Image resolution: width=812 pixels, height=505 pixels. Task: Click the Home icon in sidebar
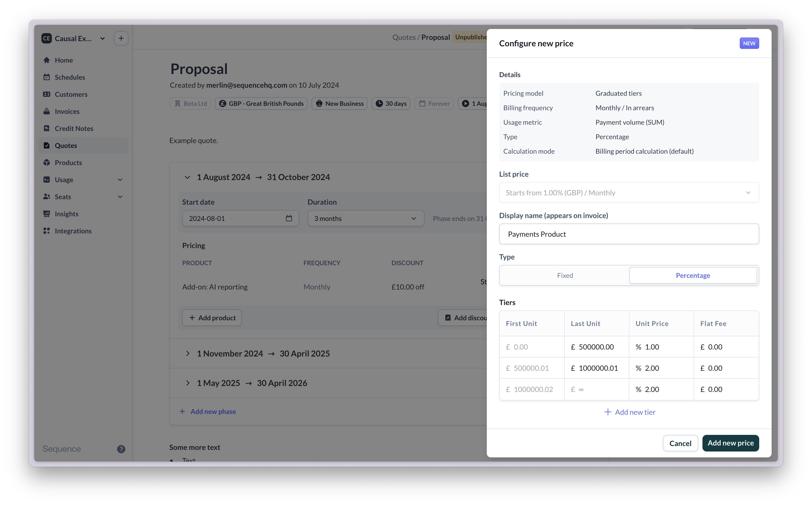pos(46,60)
